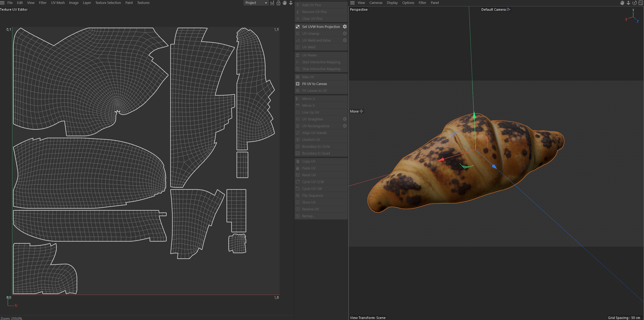Screen dimensions: 644x320
Task: Click the green Y axis arrow handle
Action: (474, 116)
